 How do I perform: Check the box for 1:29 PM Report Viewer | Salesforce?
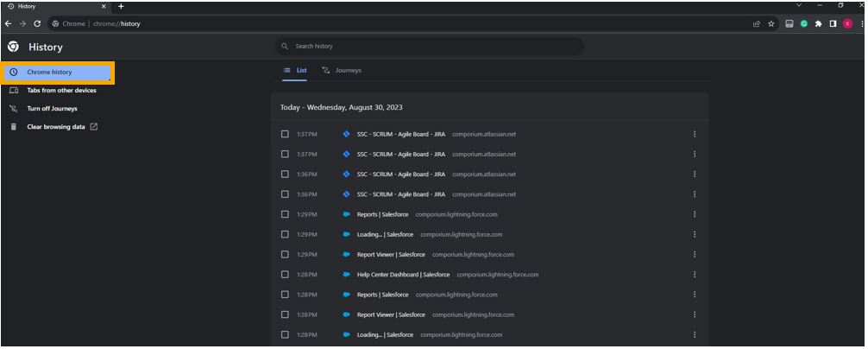(285, 254)
